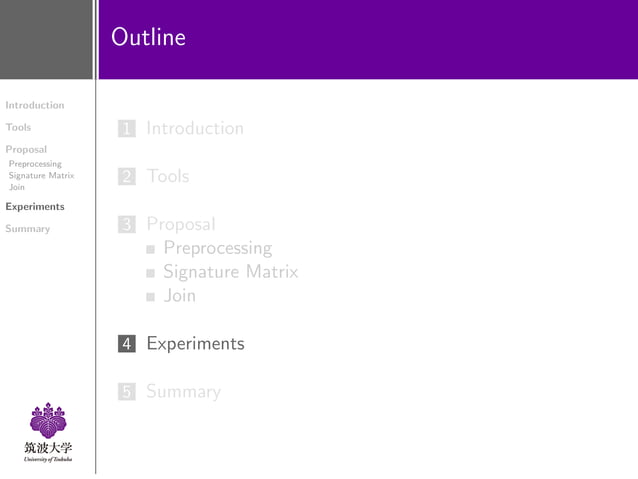
Task: Go to Summary in the sidebar
Action: coord(27,229)
